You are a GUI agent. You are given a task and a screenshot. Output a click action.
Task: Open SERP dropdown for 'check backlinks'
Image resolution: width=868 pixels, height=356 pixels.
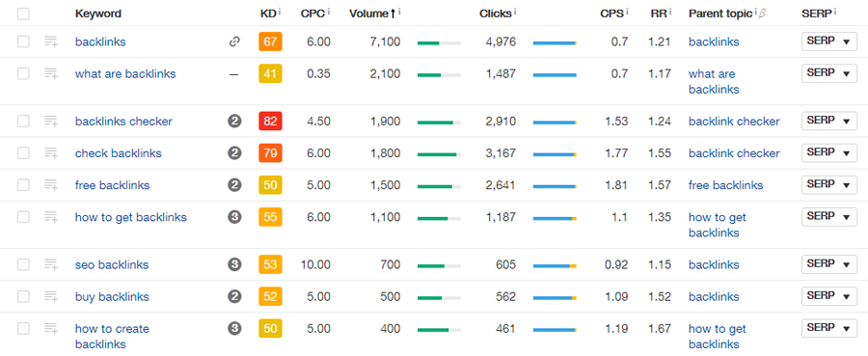829,152
